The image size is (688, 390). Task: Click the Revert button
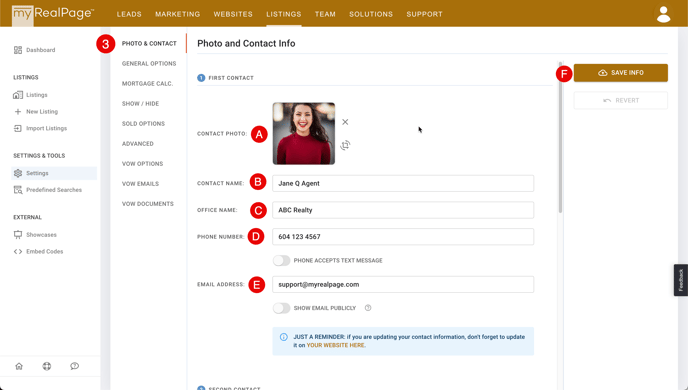(621, 100)
